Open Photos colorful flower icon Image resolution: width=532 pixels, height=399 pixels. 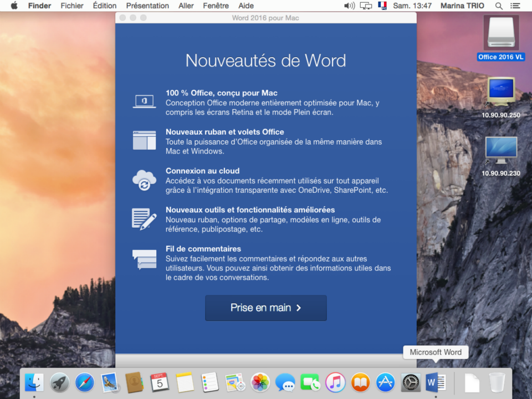260,382
